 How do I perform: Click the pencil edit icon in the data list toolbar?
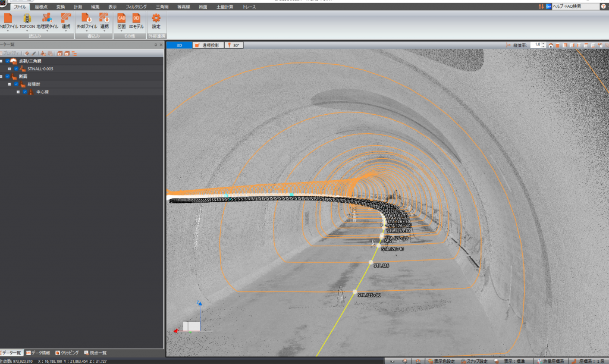[34, 54]
